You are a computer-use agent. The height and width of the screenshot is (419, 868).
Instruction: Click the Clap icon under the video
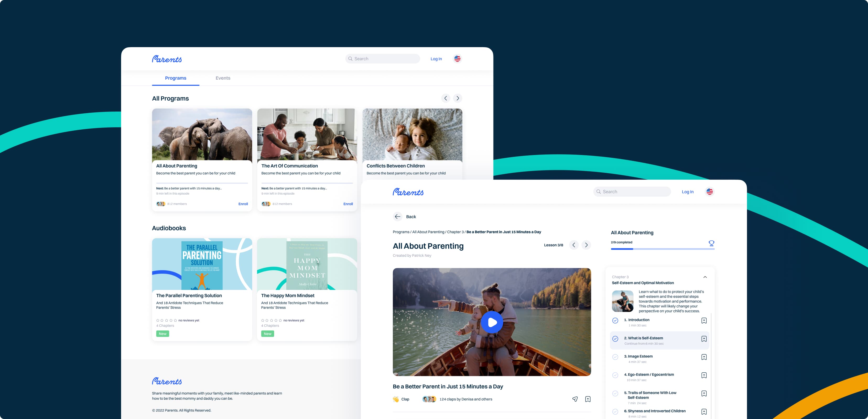(396, 399)
